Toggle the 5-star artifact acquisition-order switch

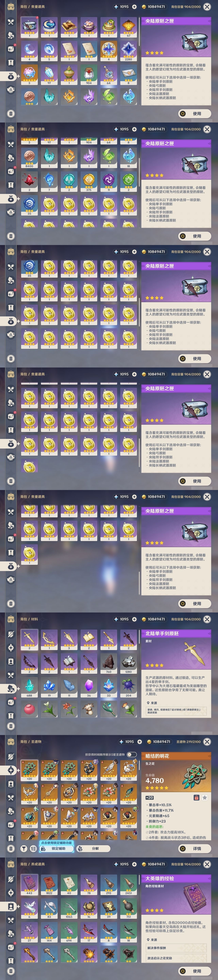131,754
